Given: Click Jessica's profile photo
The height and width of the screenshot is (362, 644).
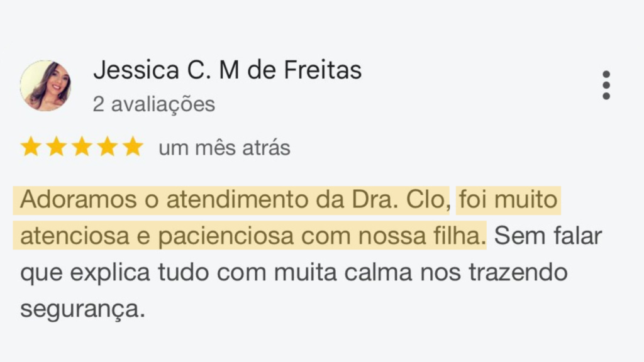Looking at the screenshot, I should [x=45, y=85].
